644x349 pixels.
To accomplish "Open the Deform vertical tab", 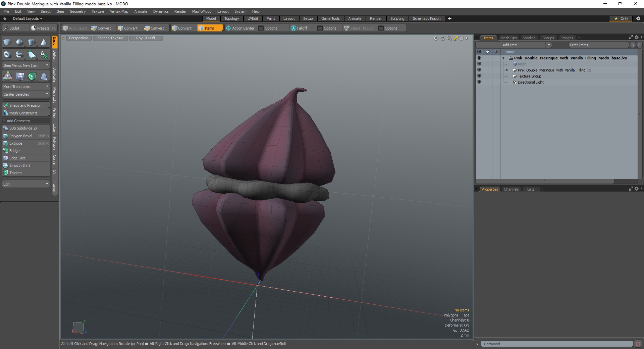I will point(55,57).
